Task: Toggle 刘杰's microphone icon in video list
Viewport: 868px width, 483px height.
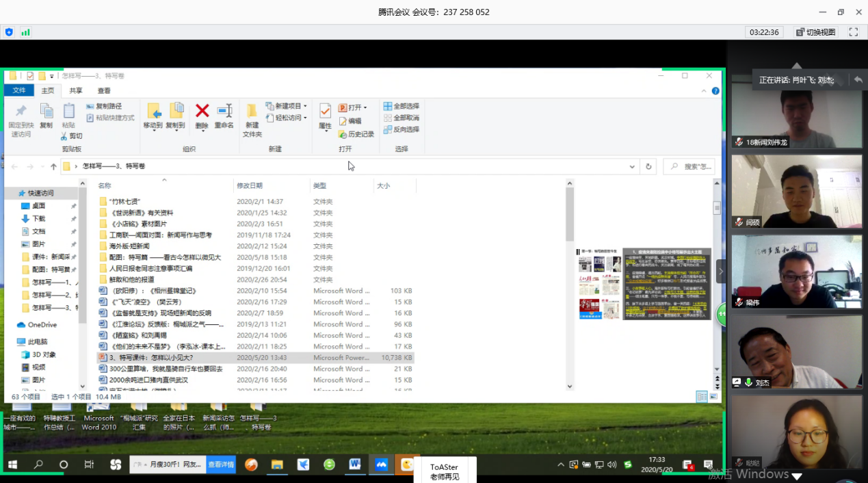Action: (749, 382)
